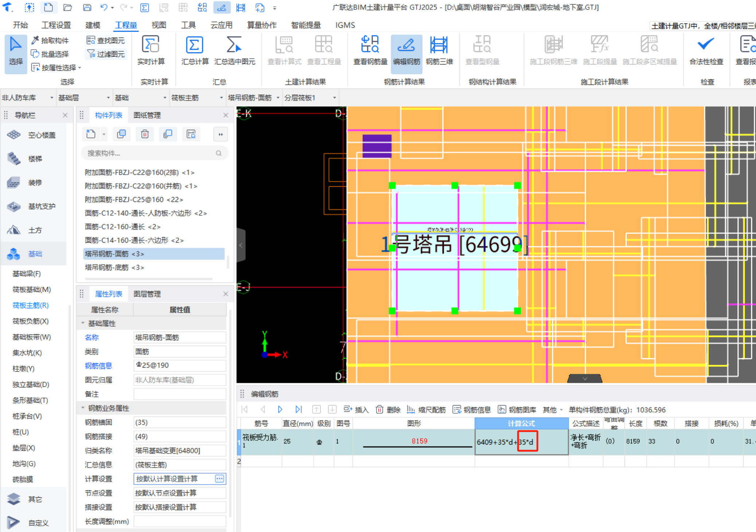
Task: Click 钢筋信息 toolbar button
Action: [472, 410]
